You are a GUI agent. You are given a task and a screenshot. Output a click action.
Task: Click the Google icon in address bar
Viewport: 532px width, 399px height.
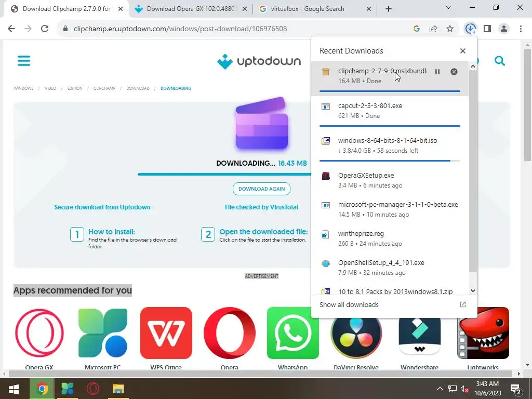coord(417,29)
